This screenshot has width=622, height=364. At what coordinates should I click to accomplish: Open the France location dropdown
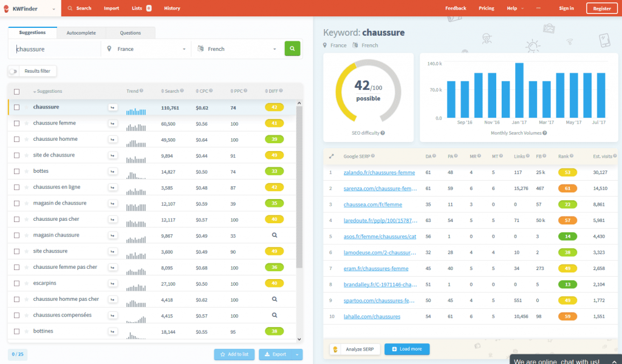coord(146,49)
